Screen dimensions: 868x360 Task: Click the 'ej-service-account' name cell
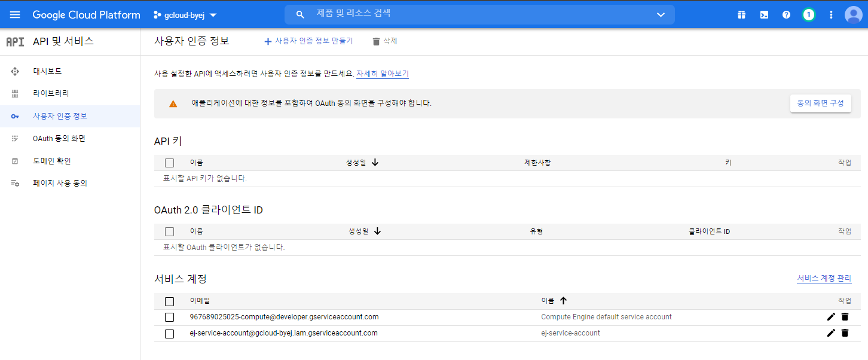[x=570, y=333]
